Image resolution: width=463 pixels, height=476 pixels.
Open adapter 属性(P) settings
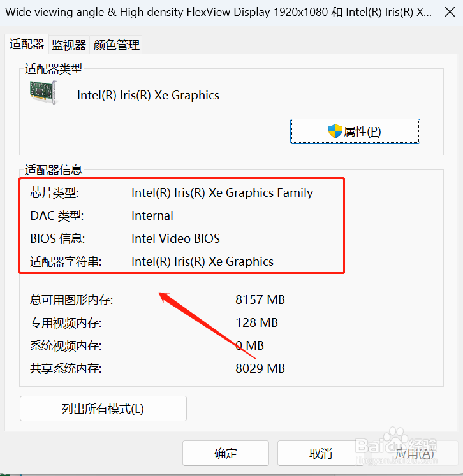point(355,131)
